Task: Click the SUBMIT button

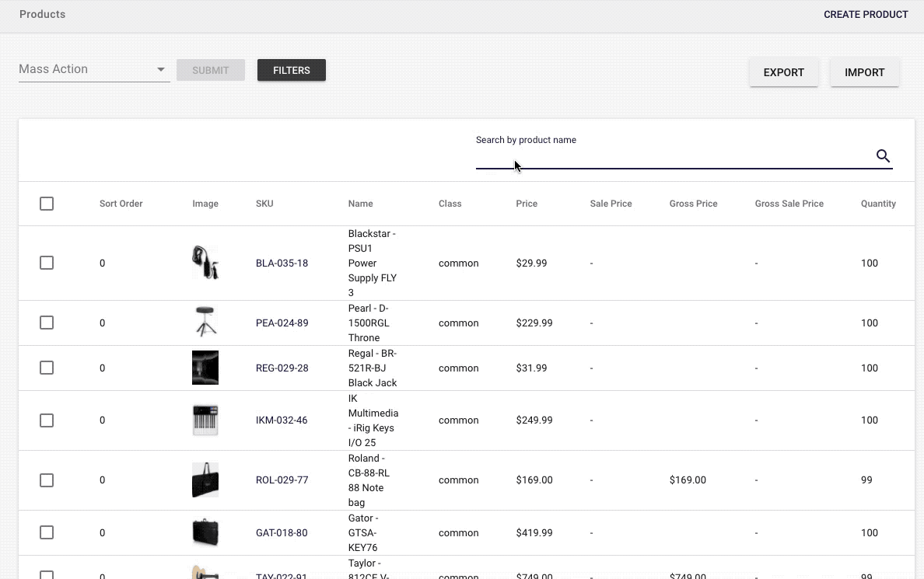Action: pyautogui.click(x=210, y=70)
